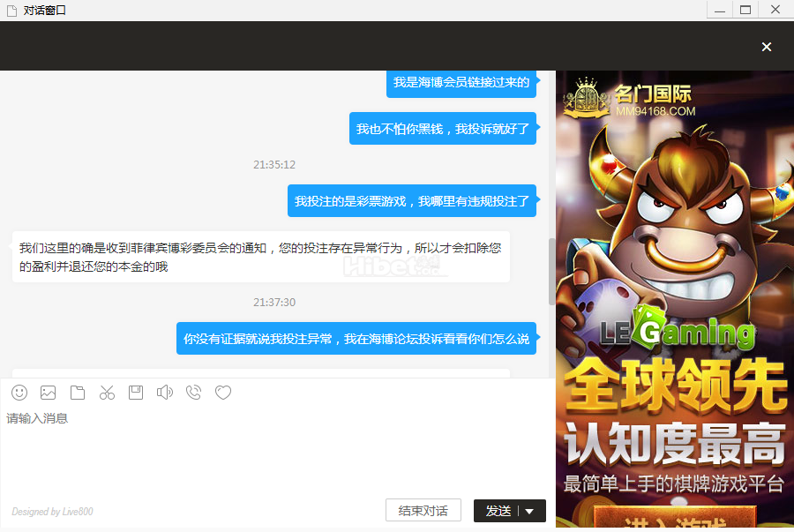Click the send image icon

click(49, 393)
